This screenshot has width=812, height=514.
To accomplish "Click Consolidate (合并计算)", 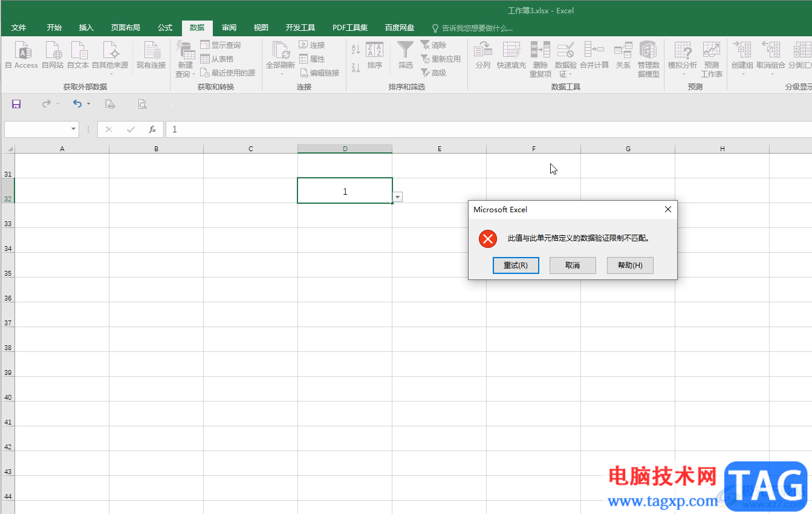I will point(594,54).
